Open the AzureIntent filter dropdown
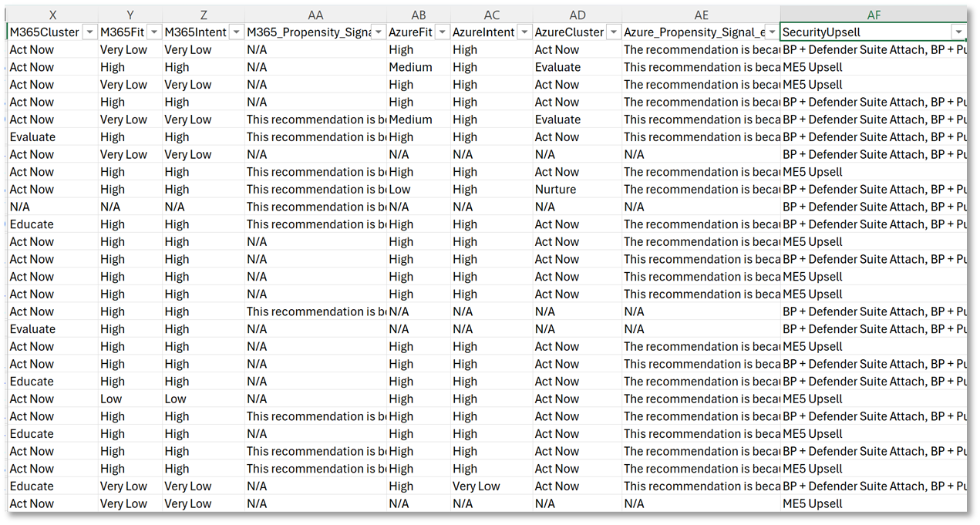 (524, 32)
